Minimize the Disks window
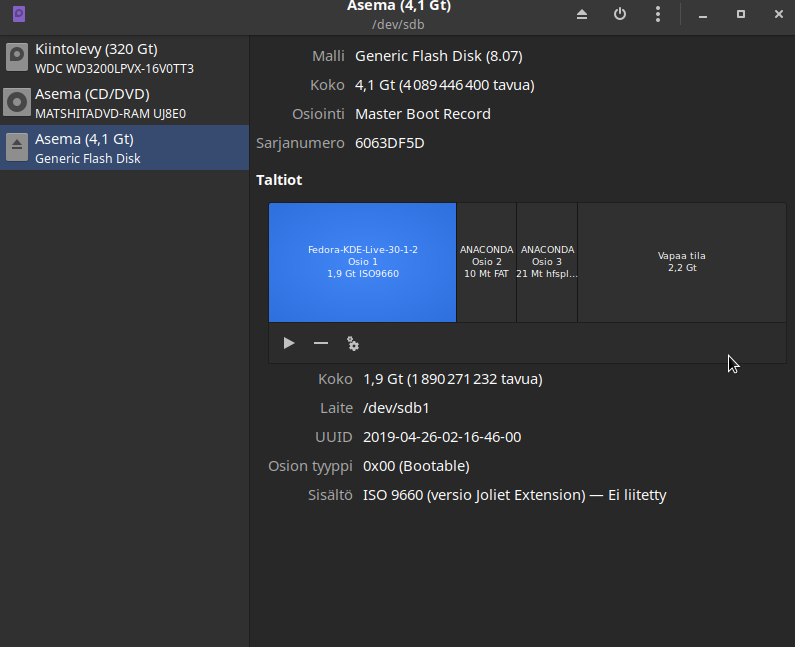This screenshot has width=795, height=647. click(x=703, y=14)
